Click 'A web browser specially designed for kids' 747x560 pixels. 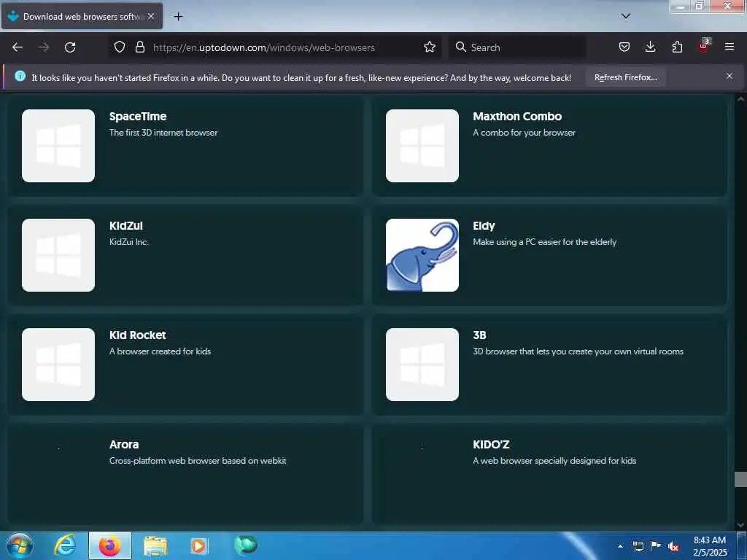tap(554, 461)
